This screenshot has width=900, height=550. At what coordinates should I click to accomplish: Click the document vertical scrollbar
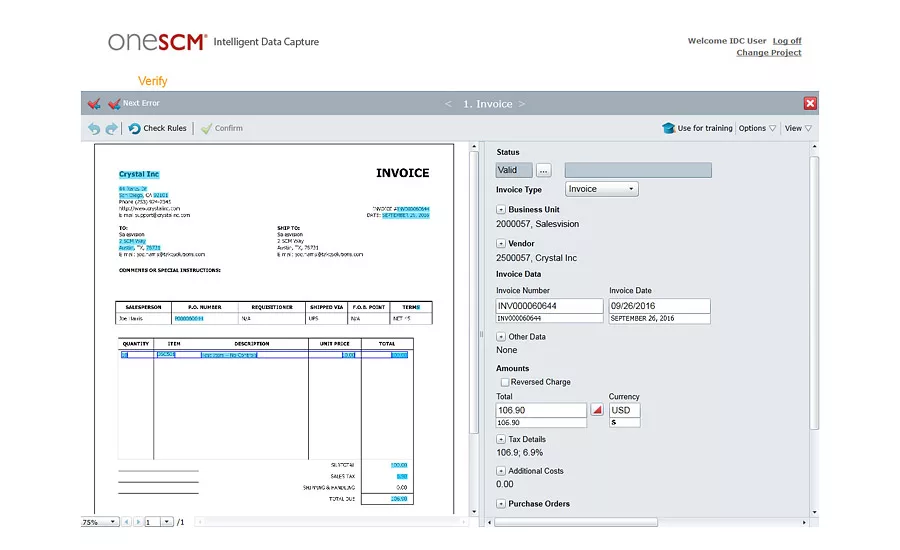coord(474,293)
